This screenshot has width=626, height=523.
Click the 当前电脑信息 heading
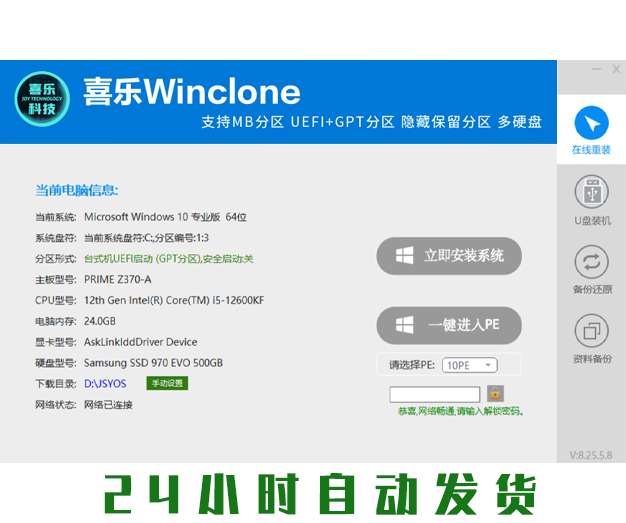[77, 190]
